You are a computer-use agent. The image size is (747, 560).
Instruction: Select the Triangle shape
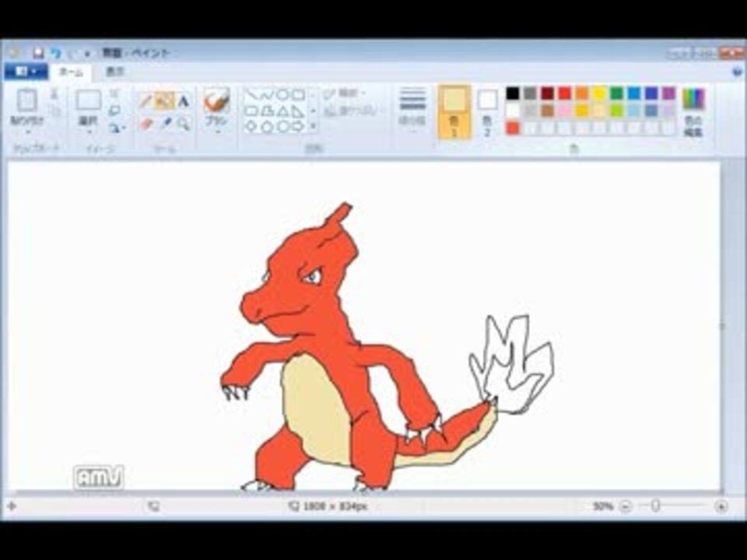pyautogui.click(x=283, y=111)
